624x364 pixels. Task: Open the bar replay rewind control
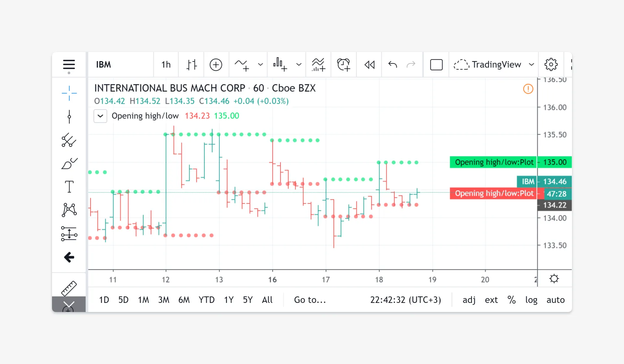pos(370,65)
